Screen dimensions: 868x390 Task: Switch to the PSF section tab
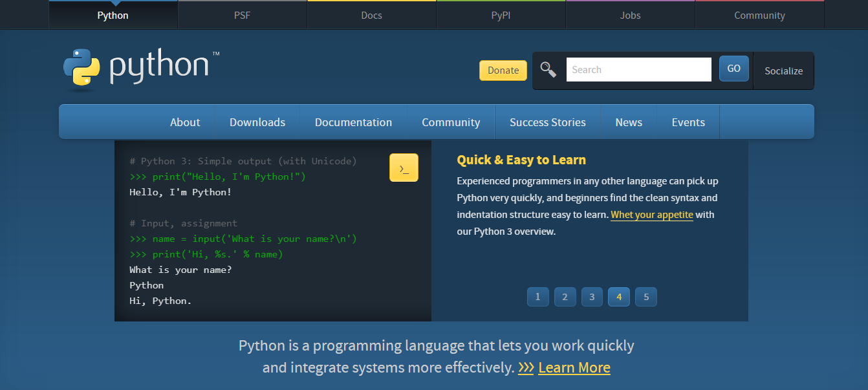coord(242,15)
